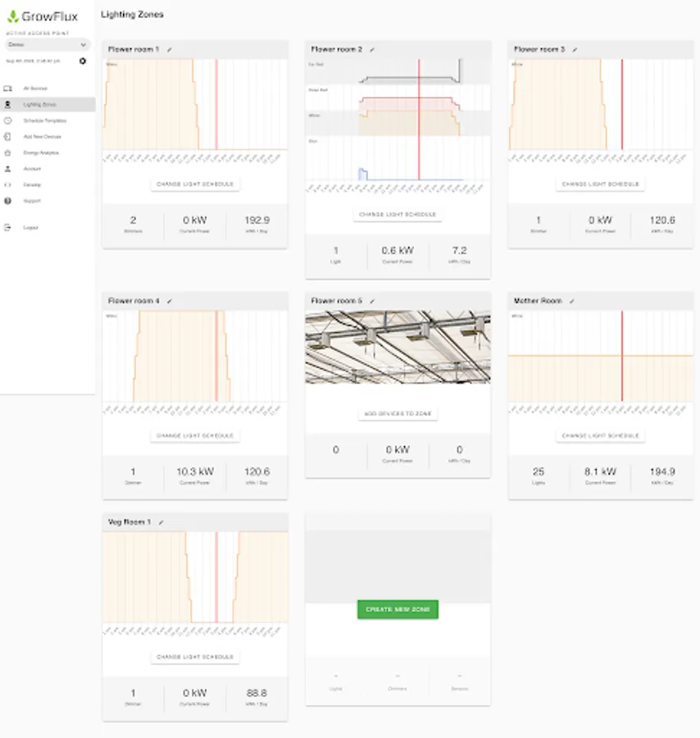Edit Veg Room 1 name pencil icon
The image size is (700, 738).
point(161,522)
